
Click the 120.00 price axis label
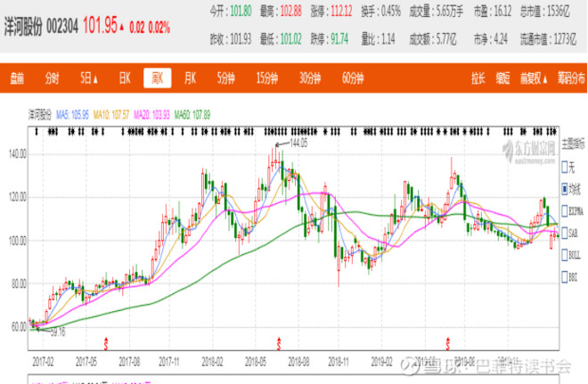pos(18,197)
